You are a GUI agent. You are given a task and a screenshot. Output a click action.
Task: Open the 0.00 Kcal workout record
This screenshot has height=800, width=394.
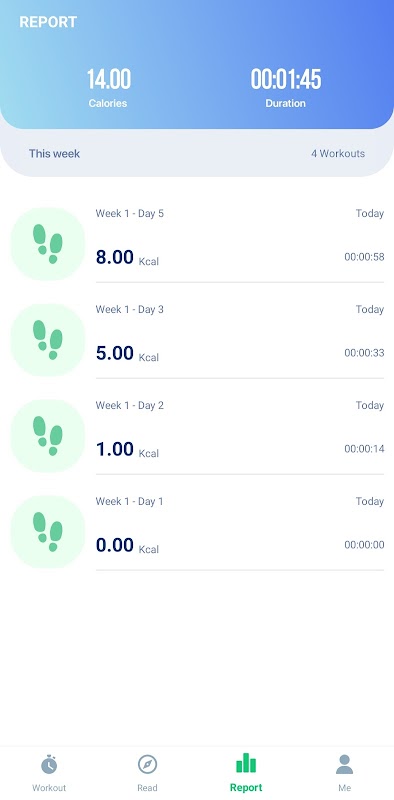click(197, 532)
